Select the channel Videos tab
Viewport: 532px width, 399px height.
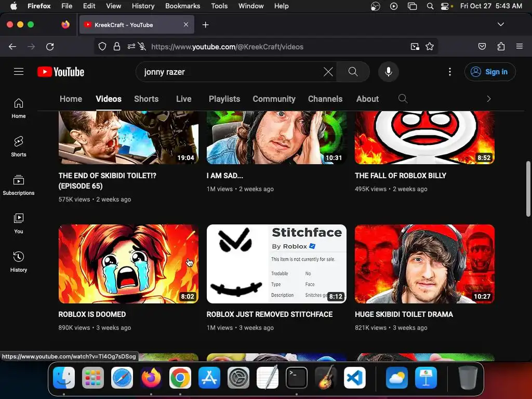point(109,99)
